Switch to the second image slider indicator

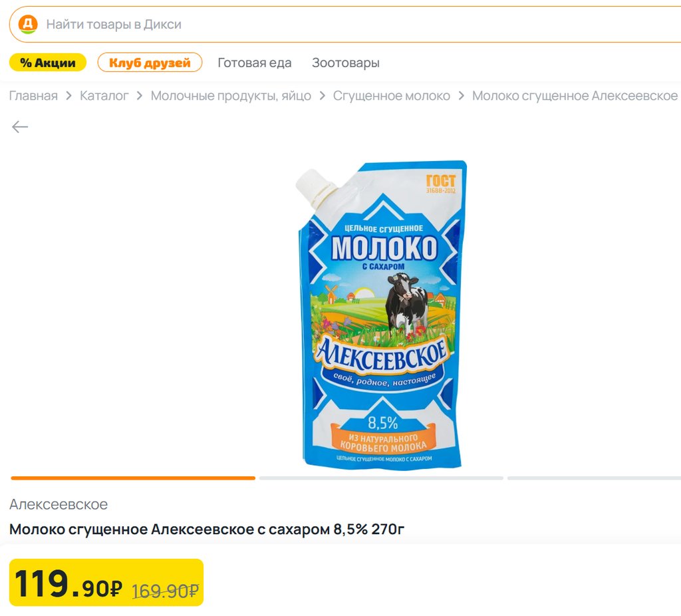tap(381, 478)
